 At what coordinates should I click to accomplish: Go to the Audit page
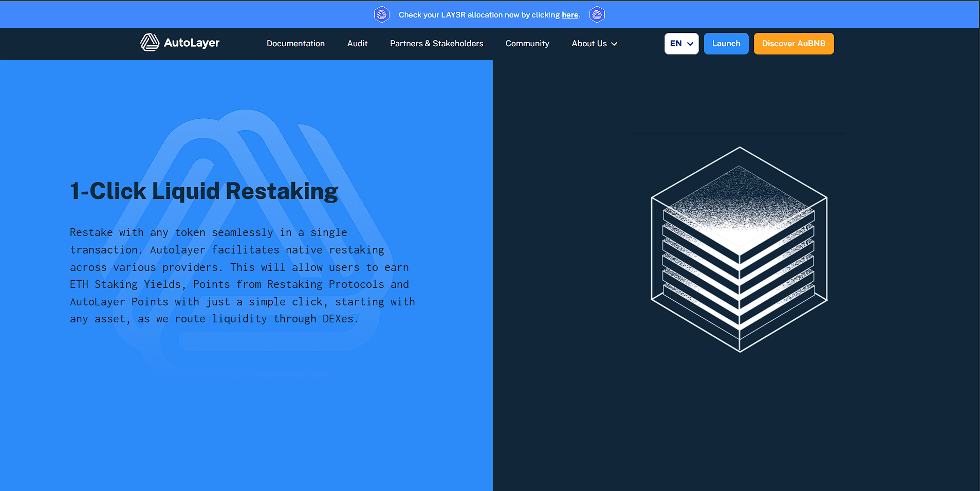(x=357, y=44)
